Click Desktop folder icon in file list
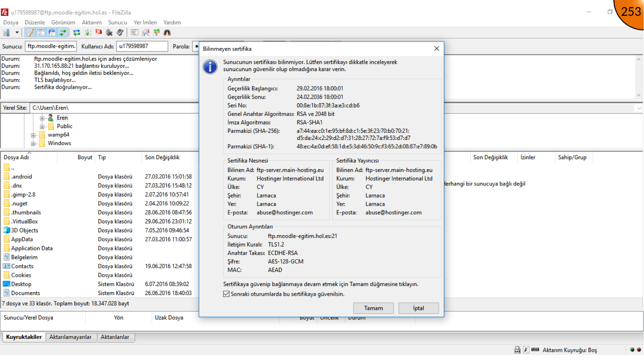The image size is (644, 362). (6, 284)
